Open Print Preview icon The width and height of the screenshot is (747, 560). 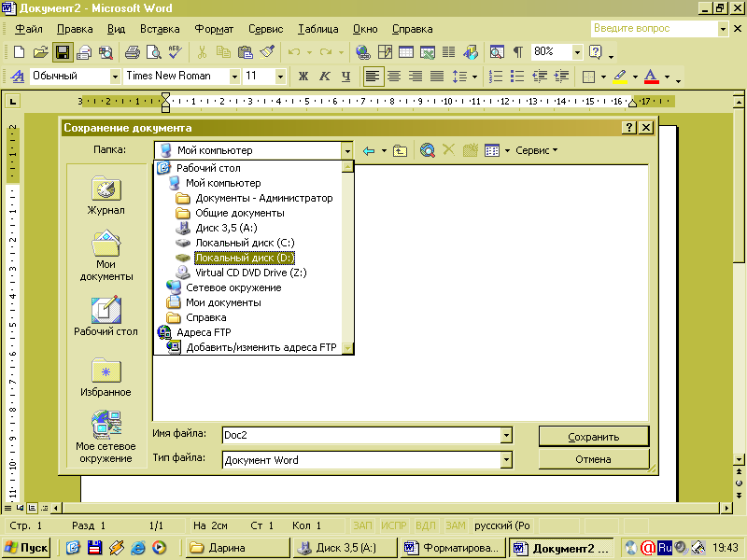153,51
